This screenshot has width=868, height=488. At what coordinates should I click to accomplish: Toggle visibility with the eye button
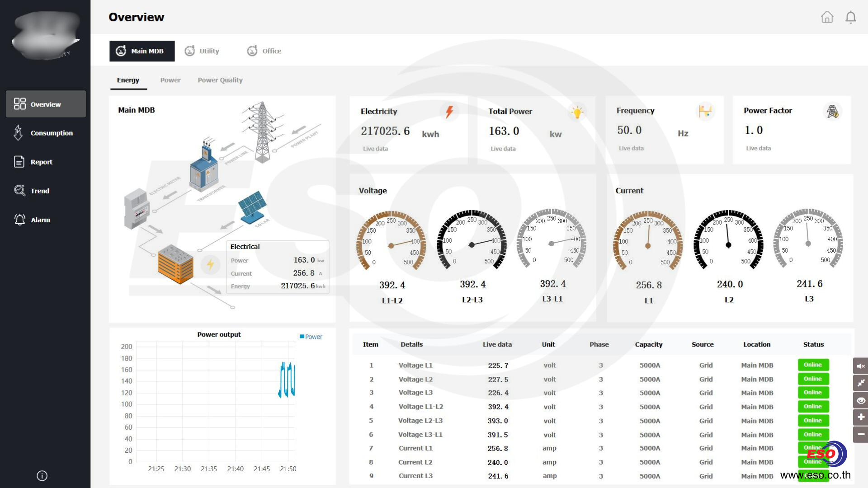[x=860, y=400]
